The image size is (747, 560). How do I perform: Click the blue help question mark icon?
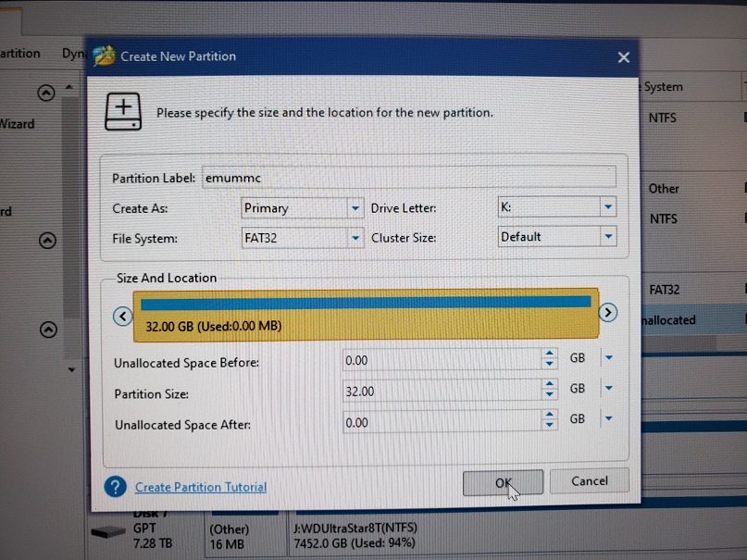coord(116,487)
